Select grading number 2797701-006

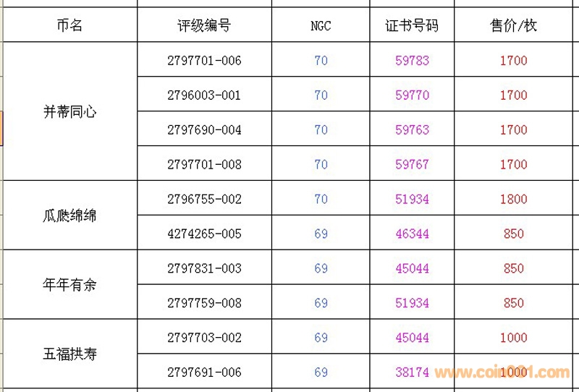pyautogui.click(x=204, y=61)
